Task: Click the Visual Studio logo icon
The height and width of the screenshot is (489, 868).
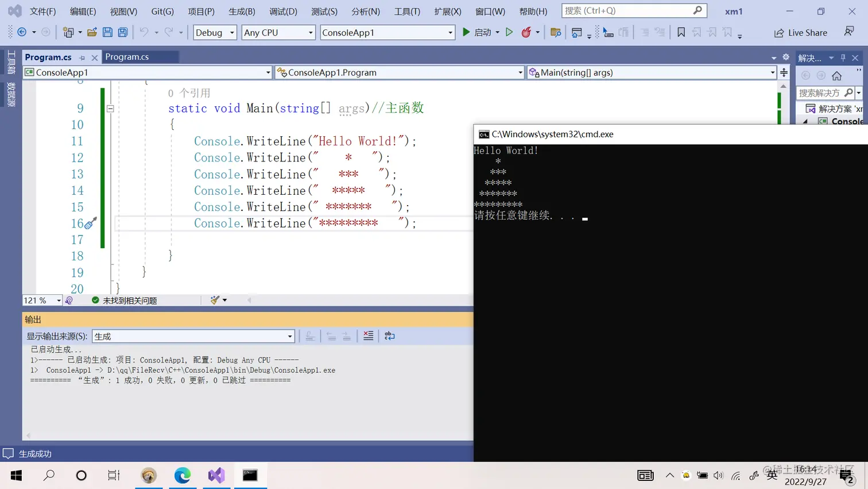Action: coord(15,11)
